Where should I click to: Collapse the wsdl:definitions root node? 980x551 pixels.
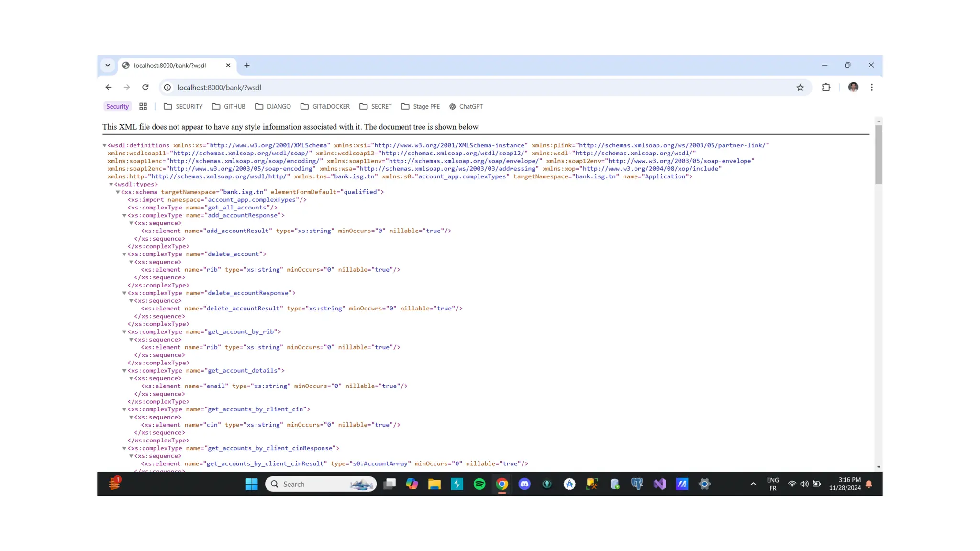pos(104,145)
